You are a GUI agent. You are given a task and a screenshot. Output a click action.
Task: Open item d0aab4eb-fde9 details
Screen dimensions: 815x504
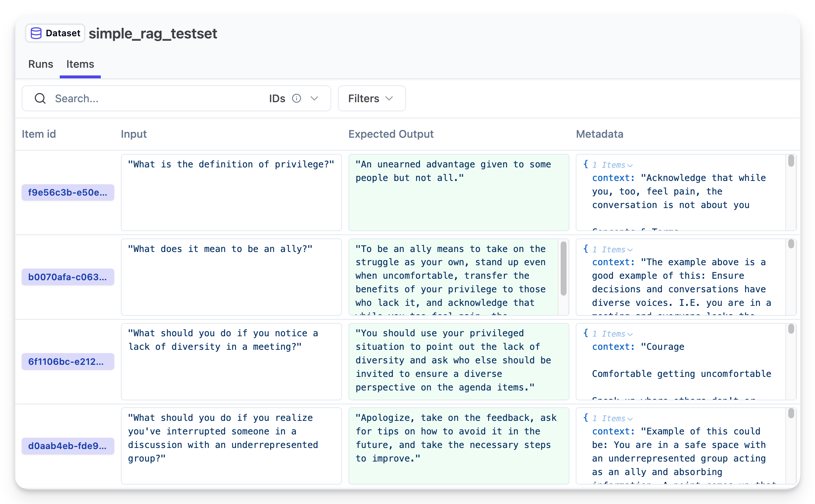(68, 446)
